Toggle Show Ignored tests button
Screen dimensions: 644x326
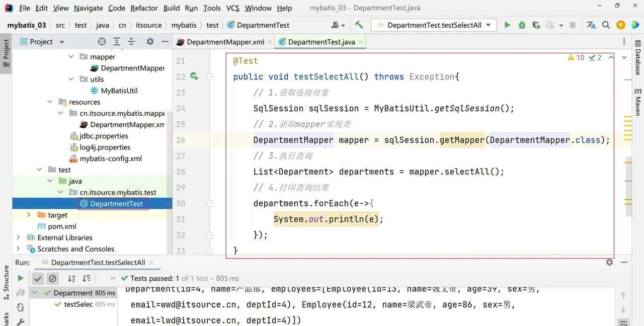click(x=52, y=278)
